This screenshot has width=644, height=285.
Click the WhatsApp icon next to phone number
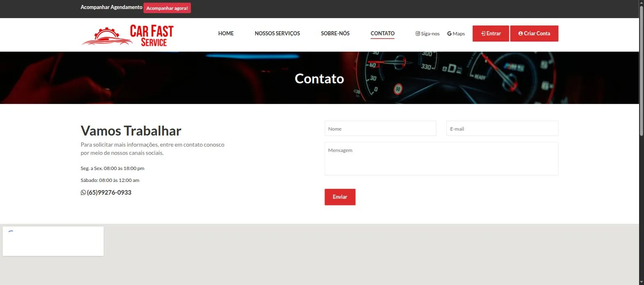[x=83, y=192]
